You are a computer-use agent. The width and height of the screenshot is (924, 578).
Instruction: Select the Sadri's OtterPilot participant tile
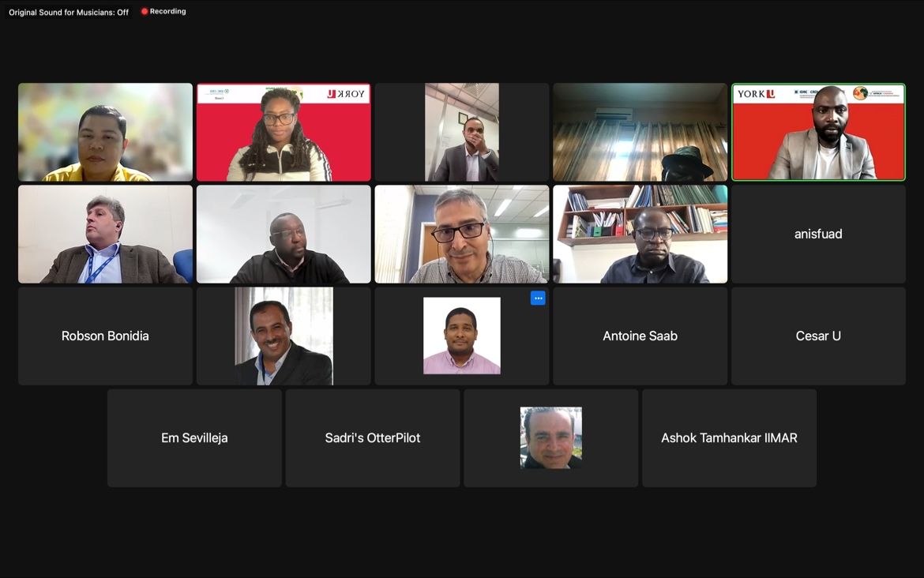[373, 437]
